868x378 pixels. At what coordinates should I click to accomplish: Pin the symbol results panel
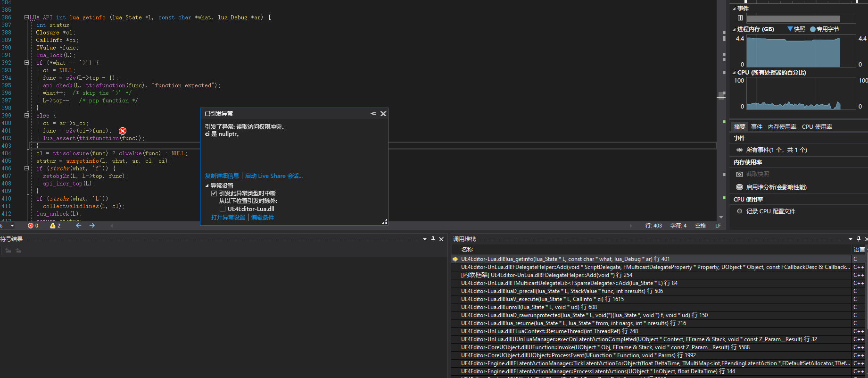pos(433,239)
